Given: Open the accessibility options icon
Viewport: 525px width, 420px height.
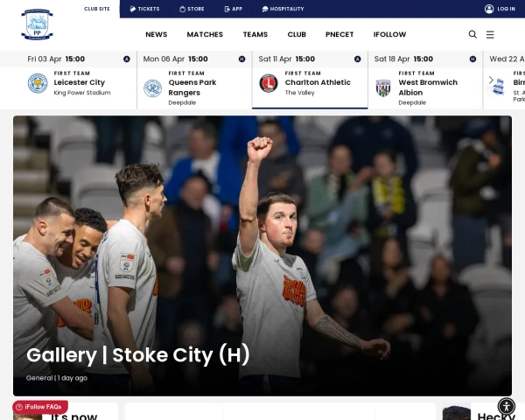Looking at the screenshot, I should pos(507,406).
